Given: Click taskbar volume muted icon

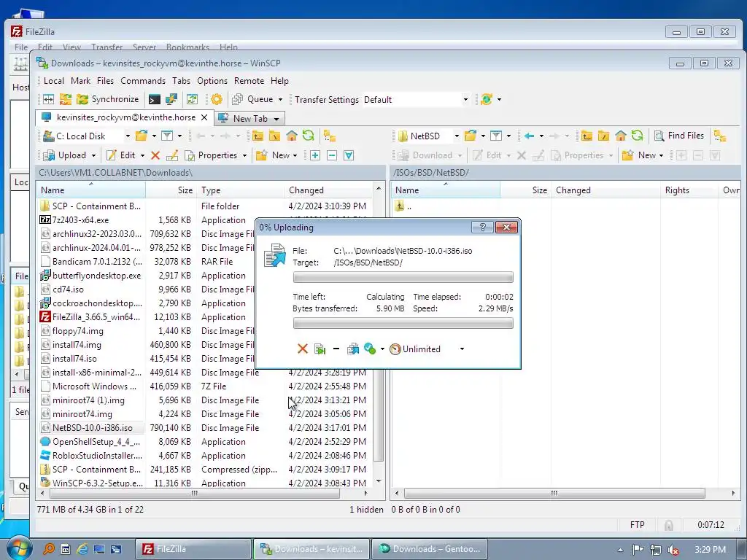Looking at the screenshot, I should click(673, 550).
